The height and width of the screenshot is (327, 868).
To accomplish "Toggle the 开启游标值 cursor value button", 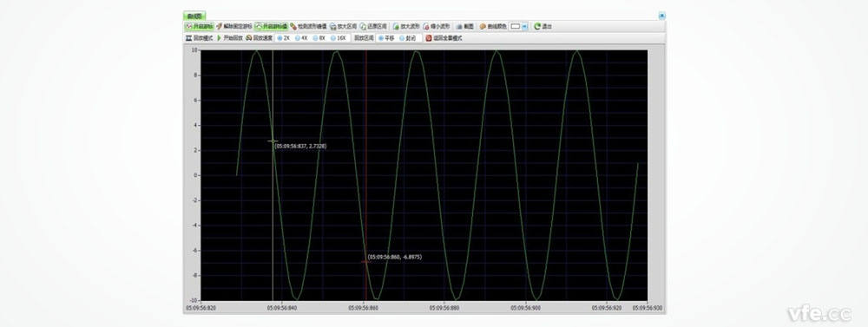I will click(271, 26).
